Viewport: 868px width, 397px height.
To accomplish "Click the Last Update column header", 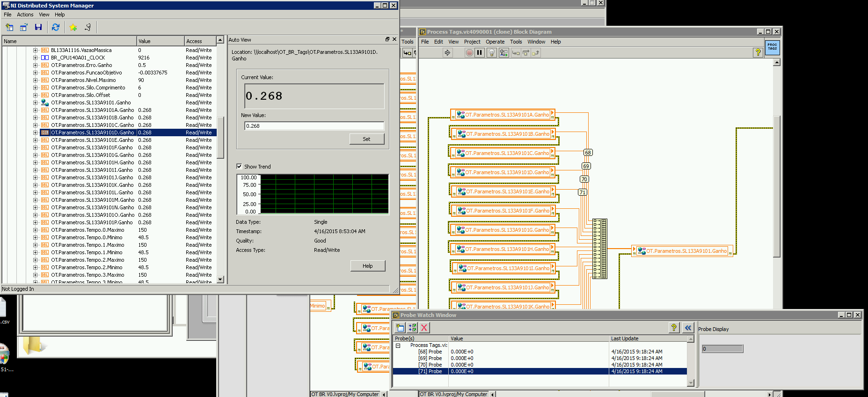I will (x=648, y=338).
